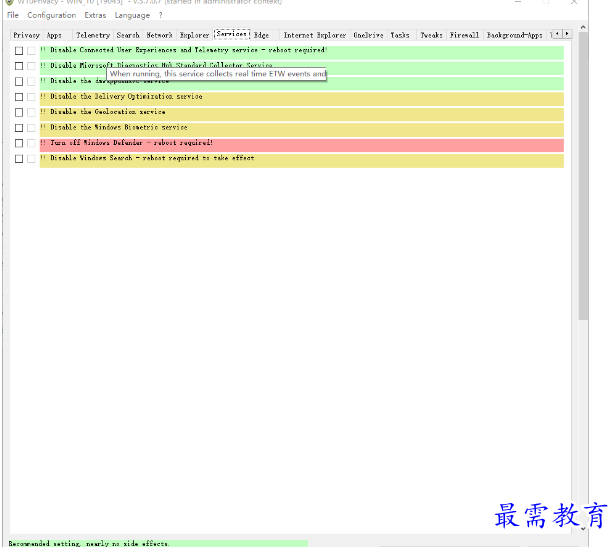Open the File menu
616x547 pixels.
[13, 15]
